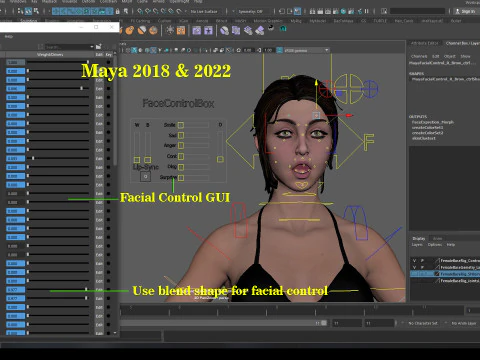
Task: Click the teal house shelf icon
Action: click(x=283, y=28)
